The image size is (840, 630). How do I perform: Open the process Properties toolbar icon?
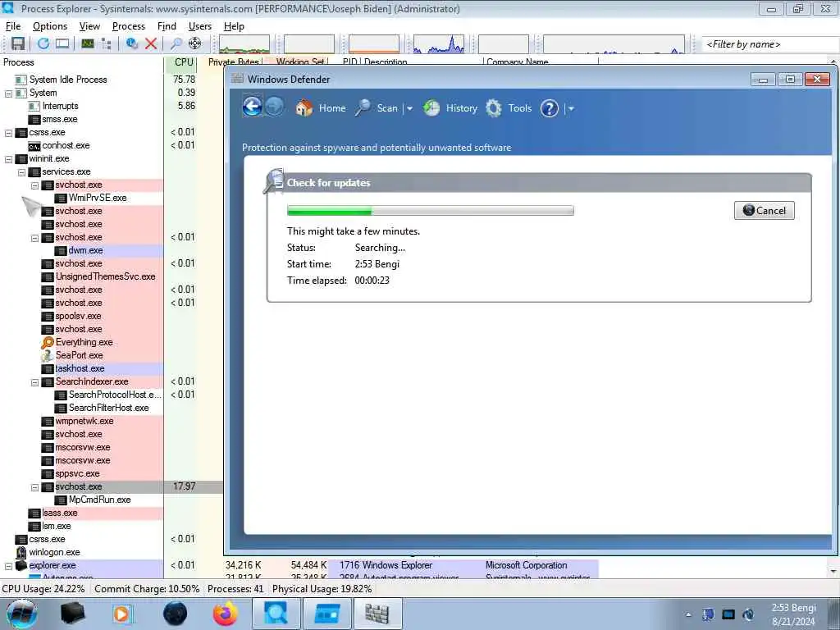(x=132, y=44)
